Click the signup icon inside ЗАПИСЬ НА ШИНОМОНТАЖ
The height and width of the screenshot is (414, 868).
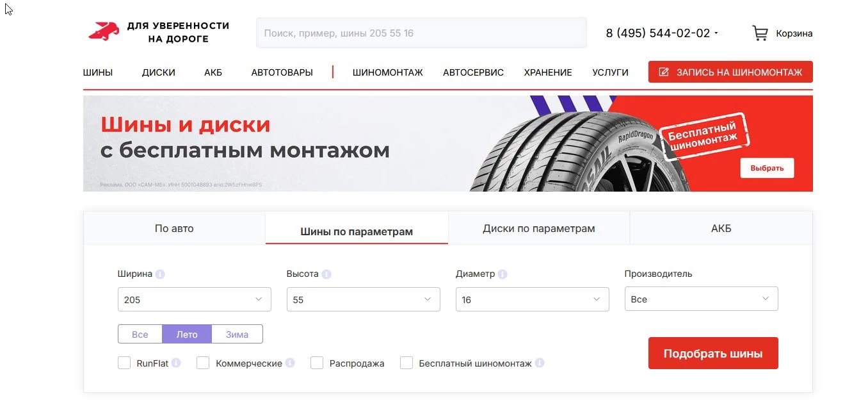664,72
